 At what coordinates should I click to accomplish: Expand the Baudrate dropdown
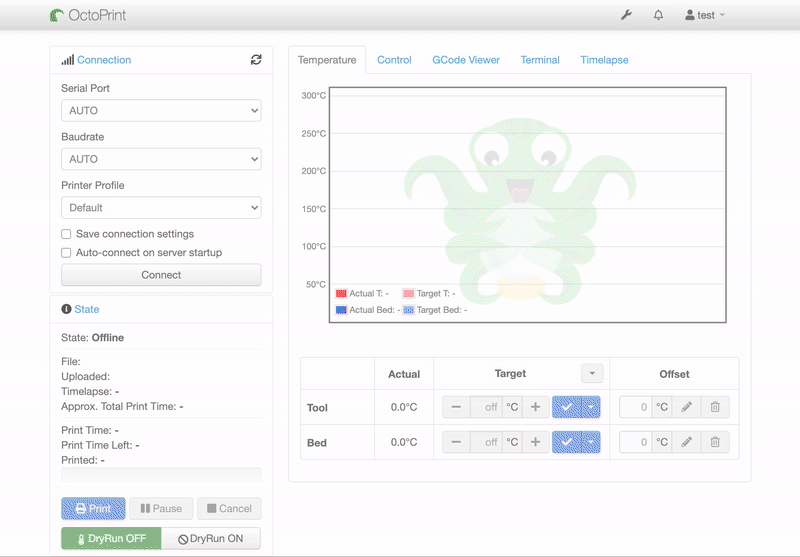161,159
